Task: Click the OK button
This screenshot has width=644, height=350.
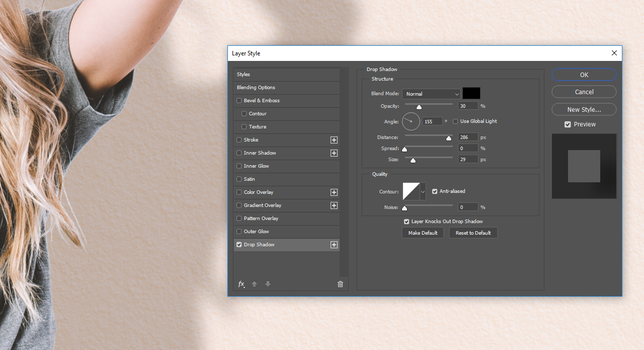Action: coord(584,75)
